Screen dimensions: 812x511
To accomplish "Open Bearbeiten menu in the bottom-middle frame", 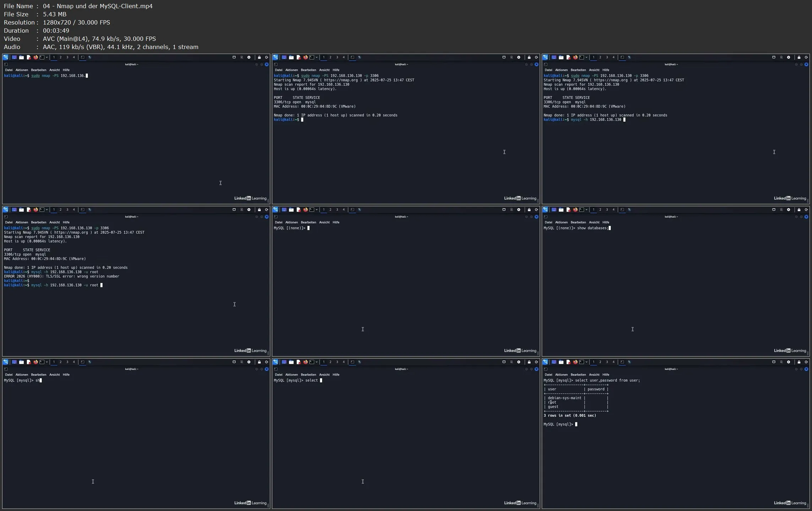I will [308, 375].
